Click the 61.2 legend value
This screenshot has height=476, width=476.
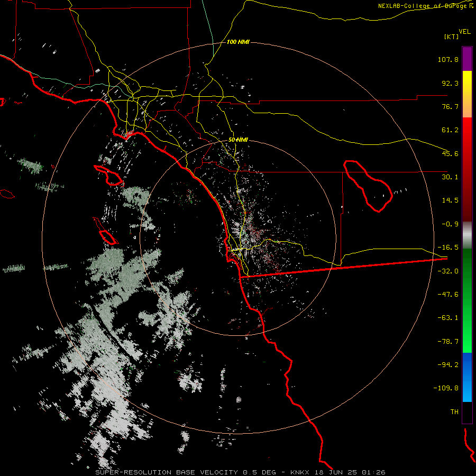[x=450, y=130]
